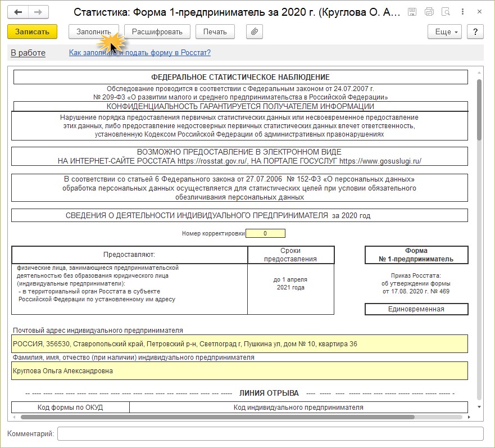Click the Предоставляют: header cell
495x448 pixels.
point(129,255)
